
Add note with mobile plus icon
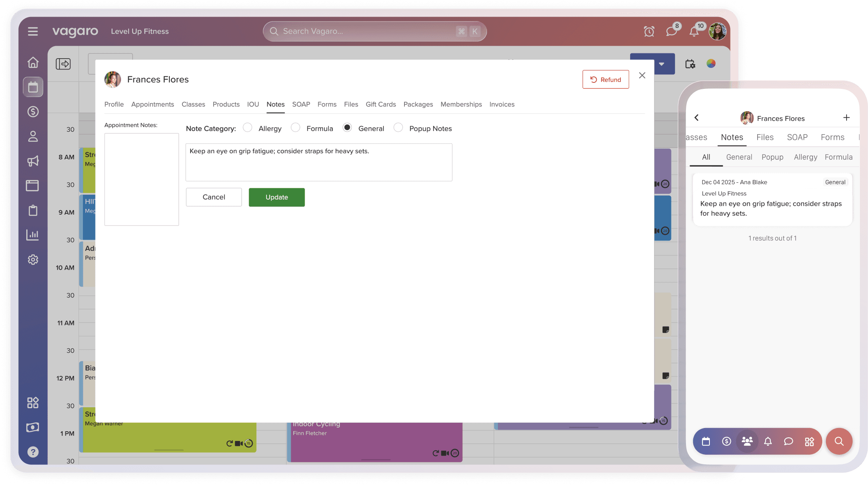846,118
